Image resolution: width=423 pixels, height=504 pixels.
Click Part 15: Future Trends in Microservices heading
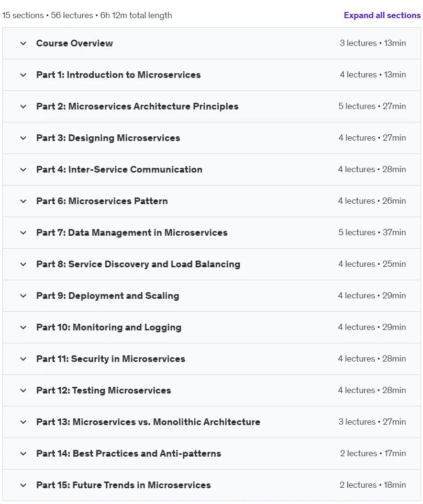(123, 485)
